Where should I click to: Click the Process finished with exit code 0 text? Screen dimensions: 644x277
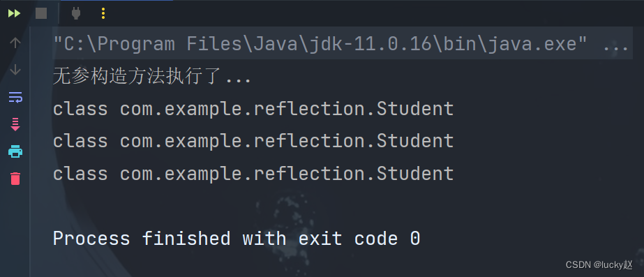tap(237, 239)
